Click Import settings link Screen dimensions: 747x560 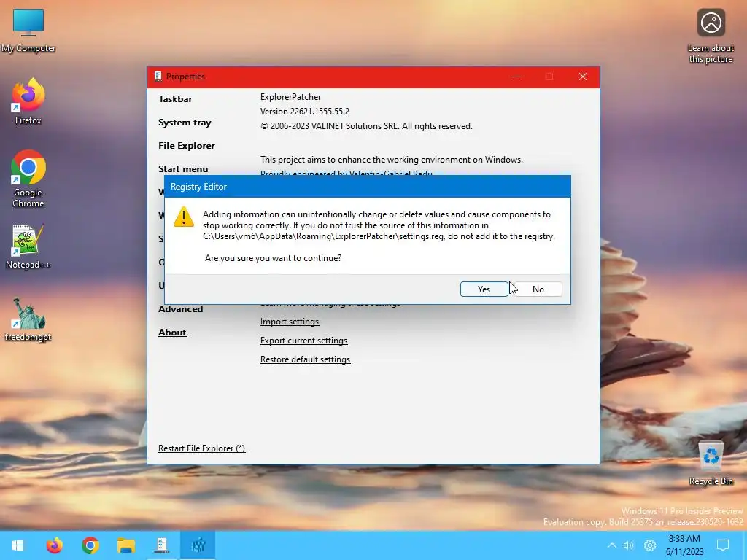click(x=290, y=322)
